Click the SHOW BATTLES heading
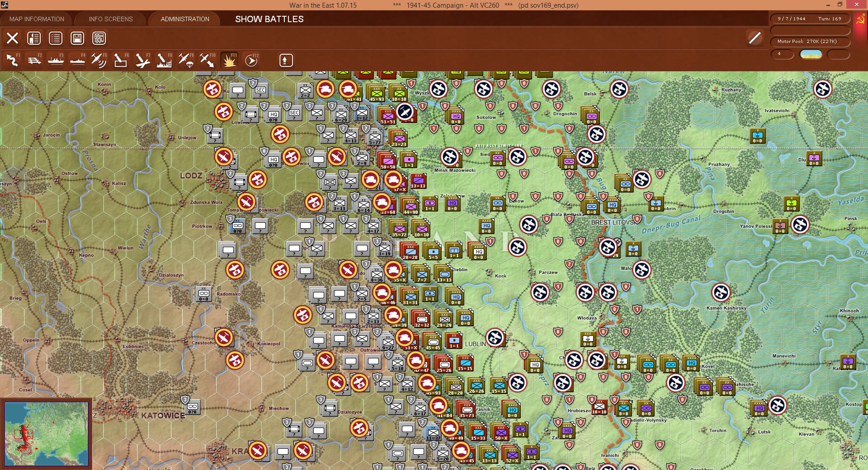868x470 pixels. pyautogui.click(x=269, y=19)
